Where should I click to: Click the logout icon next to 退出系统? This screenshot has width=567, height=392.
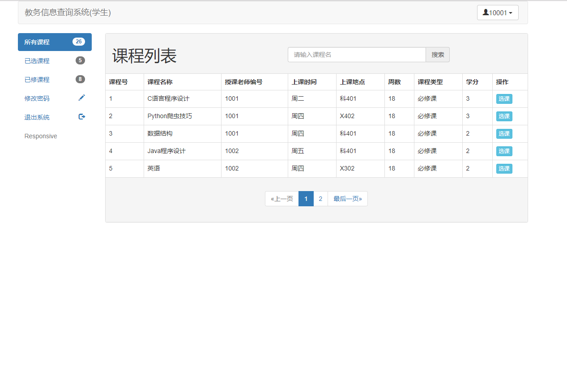click(81, 116)
